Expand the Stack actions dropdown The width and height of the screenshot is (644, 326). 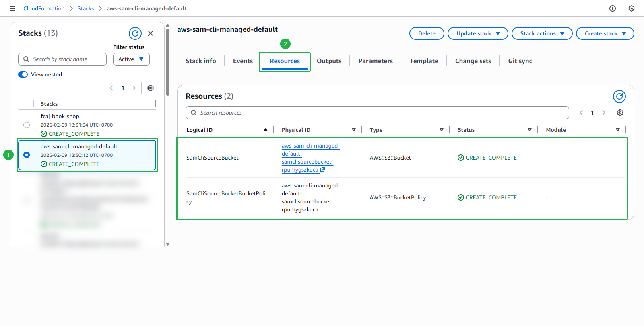pyautogui.click(x=542, y=33)
